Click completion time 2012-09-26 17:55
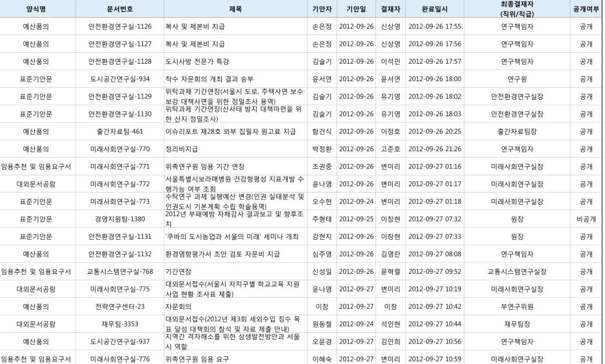 [435, 27]
